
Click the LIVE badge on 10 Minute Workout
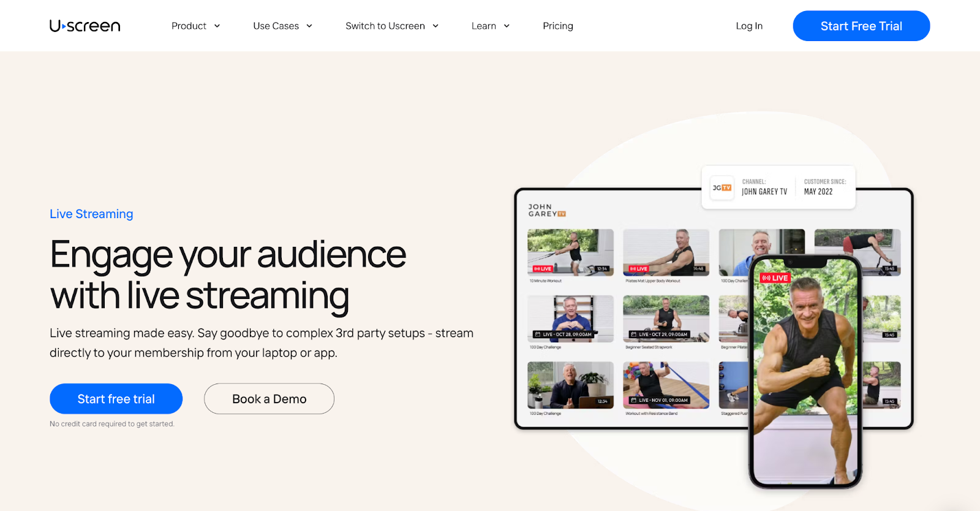543,268
